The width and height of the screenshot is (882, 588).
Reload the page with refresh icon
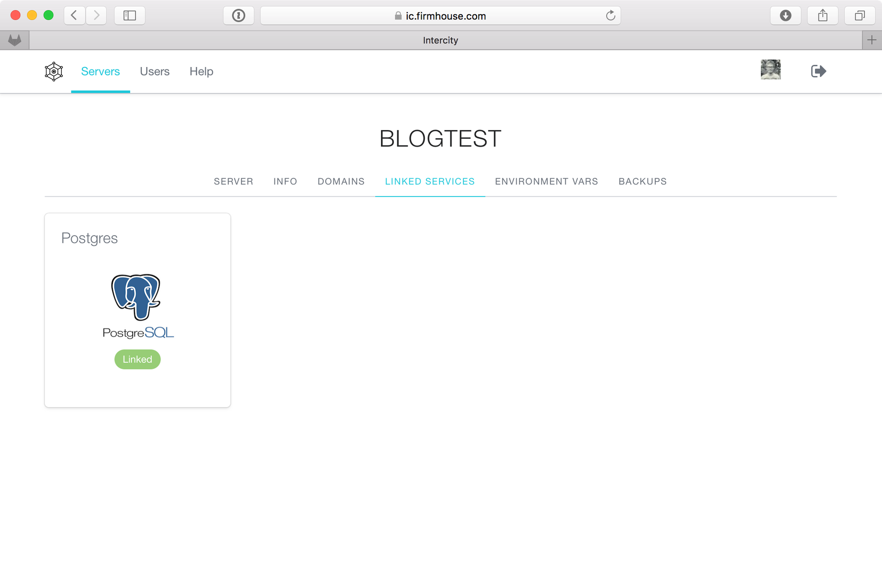point(610,16)
